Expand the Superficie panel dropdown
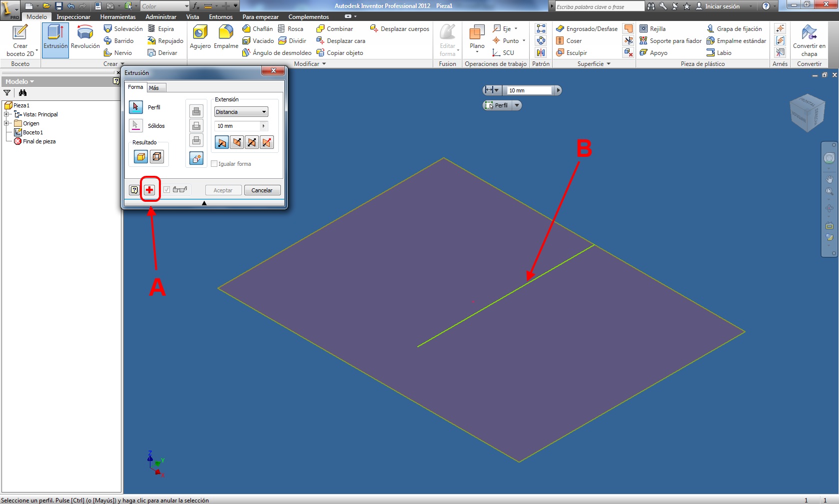839x504 pixels. [x=609, y=64]
